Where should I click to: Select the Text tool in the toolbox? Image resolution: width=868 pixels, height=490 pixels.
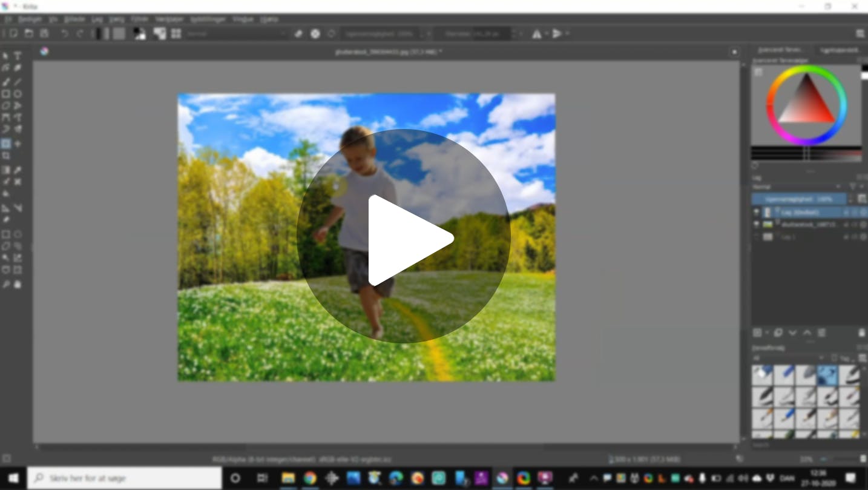point(18,56)
